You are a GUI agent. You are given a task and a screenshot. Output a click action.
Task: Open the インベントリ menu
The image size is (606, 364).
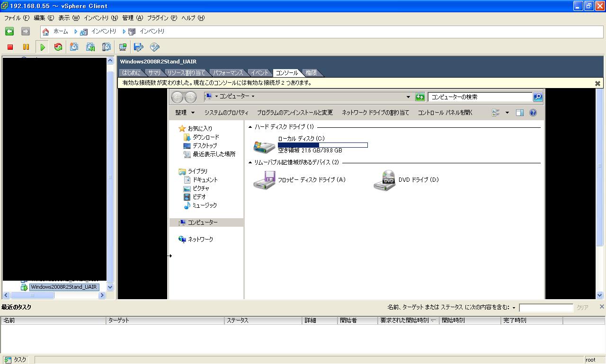tap(100, 18)
